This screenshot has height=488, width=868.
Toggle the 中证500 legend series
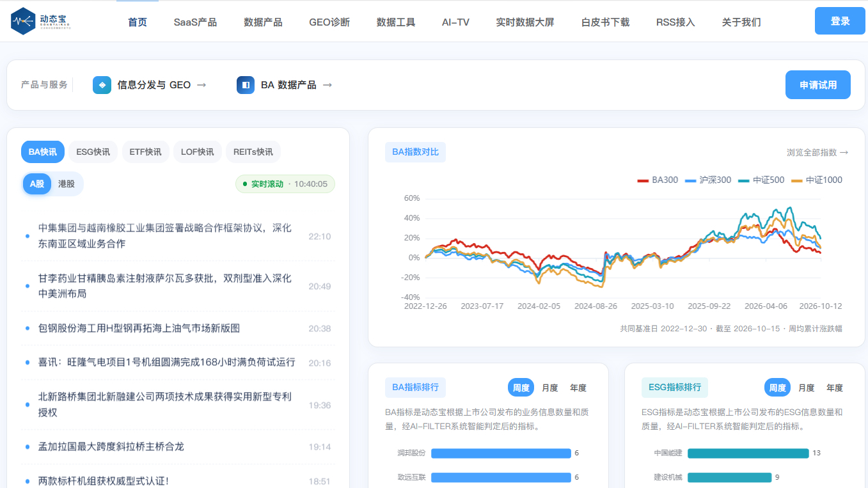click(x=761, y=180)
